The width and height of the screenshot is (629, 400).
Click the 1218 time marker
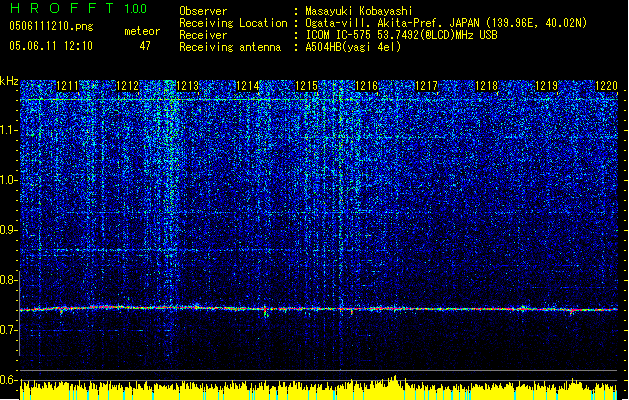(x=487, y=86)
